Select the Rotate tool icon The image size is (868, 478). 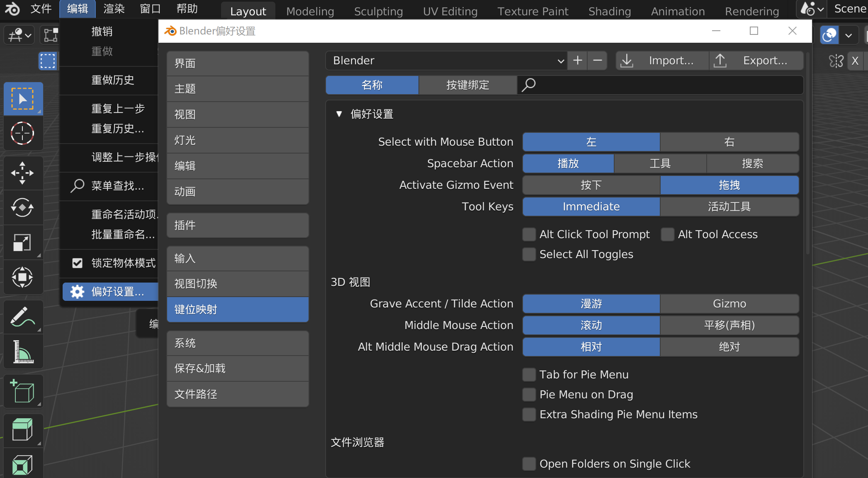coord(22,207)
